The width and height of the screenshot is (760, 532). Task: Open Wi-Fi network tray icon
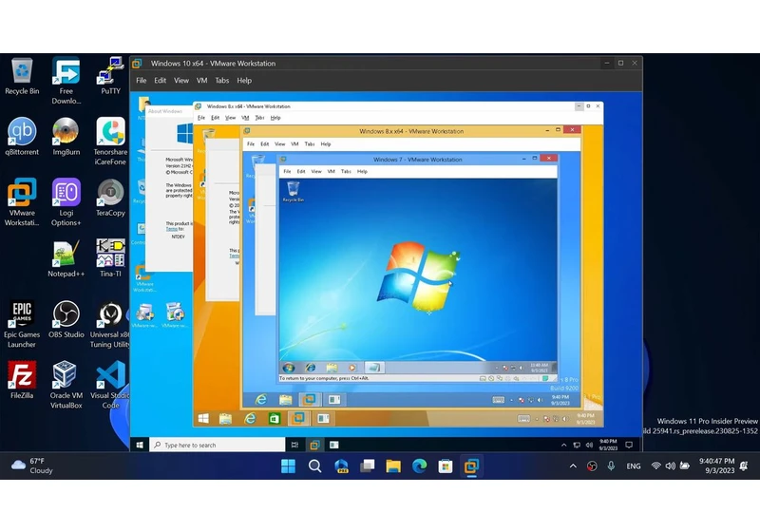pos(655,466)
